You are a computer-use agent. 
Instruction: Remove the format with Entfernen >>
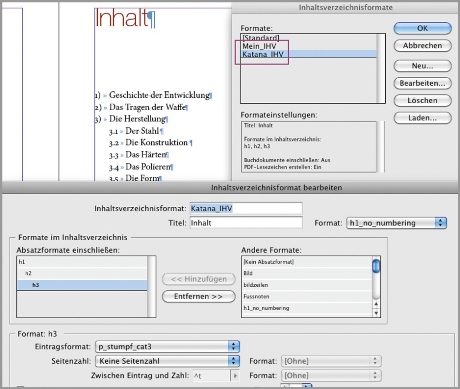click(x=199, y=296)
